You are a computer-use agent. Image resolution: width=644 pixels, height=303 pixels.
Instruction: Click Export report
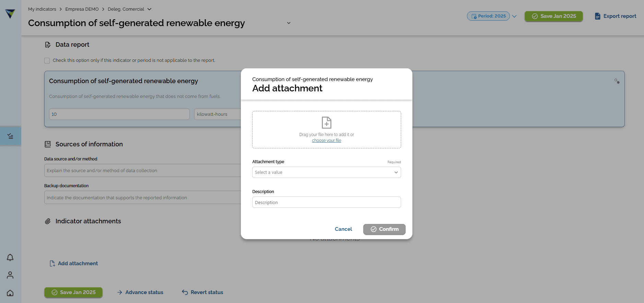click(x=616, y=16)
